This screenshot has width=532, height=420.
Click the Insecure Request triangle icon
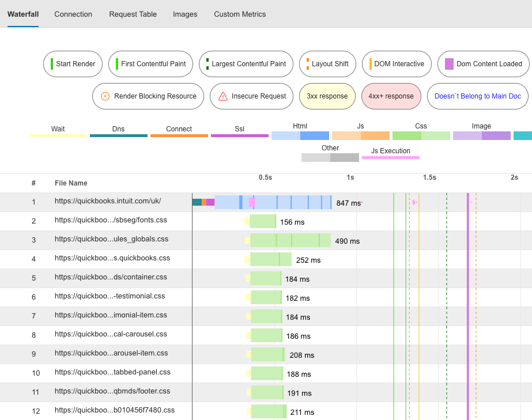coord(222,96)
